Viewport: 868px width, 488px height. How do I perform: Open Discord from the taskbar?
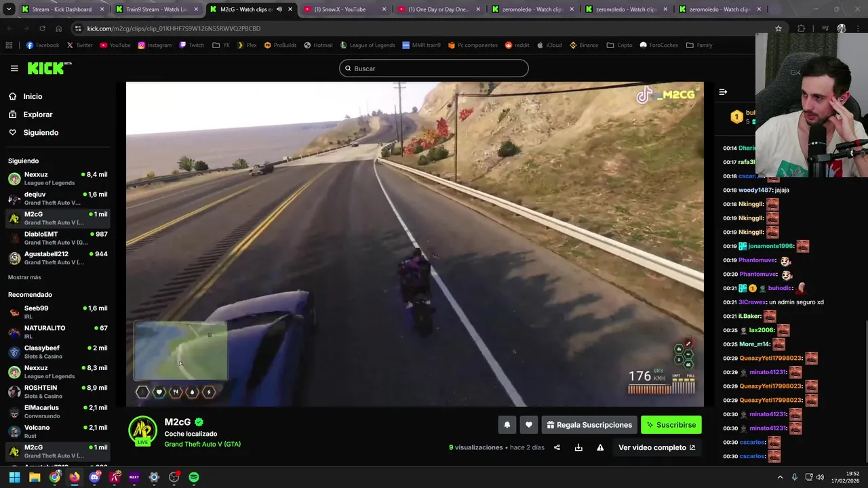[95, 477]
